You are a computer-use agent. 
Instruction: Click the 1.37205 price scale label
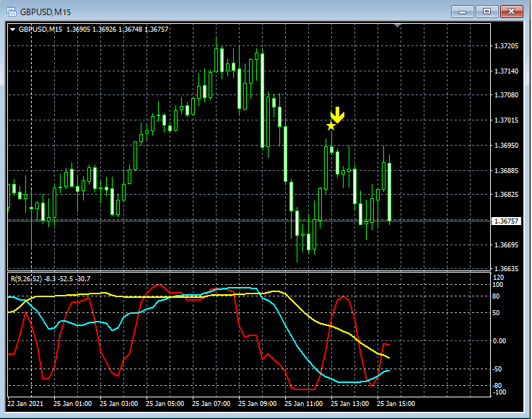tap(507, 45)
